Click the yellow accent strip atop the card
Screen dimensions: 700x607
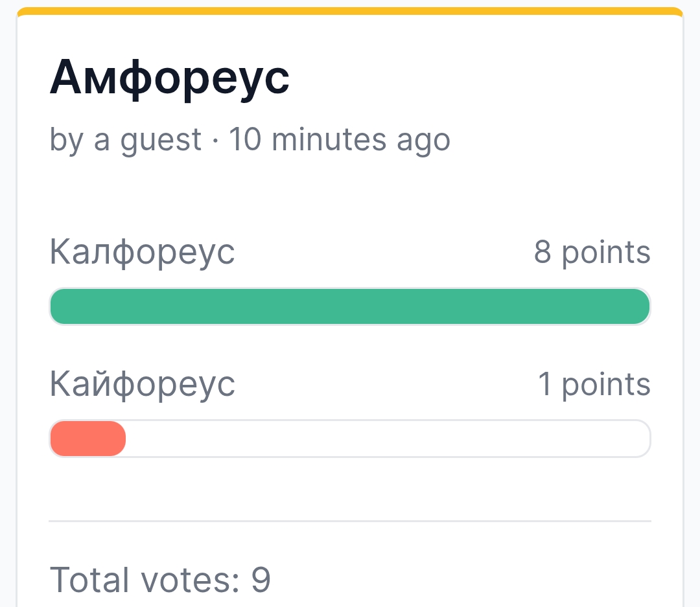click(350, 11)
